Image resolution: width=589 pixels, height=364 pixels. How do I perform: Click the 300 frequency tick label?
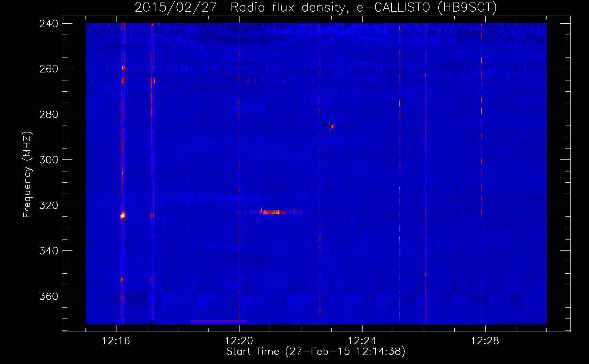click(49, 160)
